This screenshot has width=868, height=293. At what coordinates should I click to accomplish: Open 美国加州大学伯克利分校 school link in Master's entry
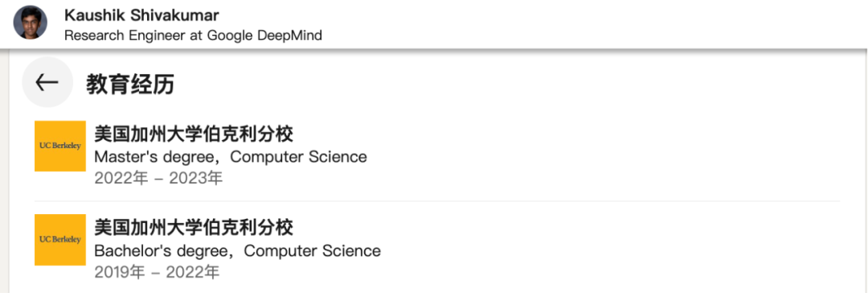194,134
